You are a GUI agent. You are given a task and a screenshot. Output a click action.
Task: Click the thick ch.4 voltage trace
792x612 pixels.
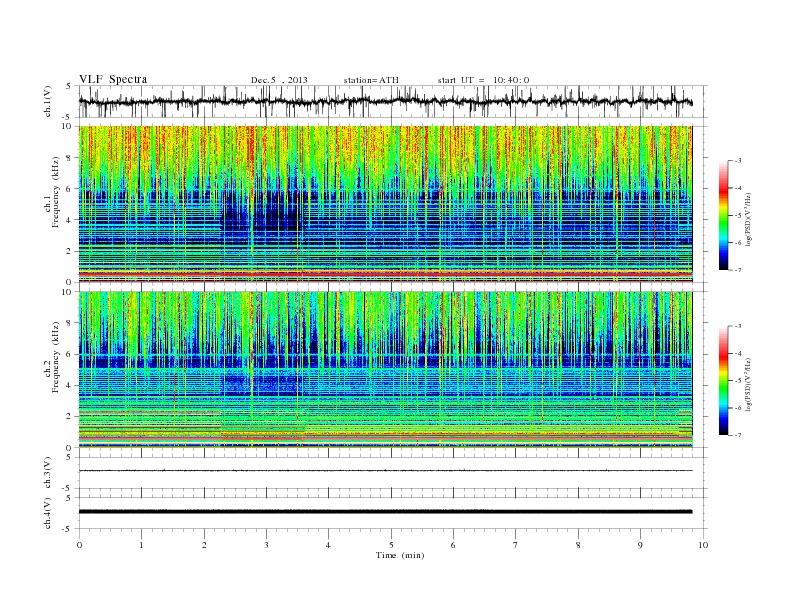point(385,512)
